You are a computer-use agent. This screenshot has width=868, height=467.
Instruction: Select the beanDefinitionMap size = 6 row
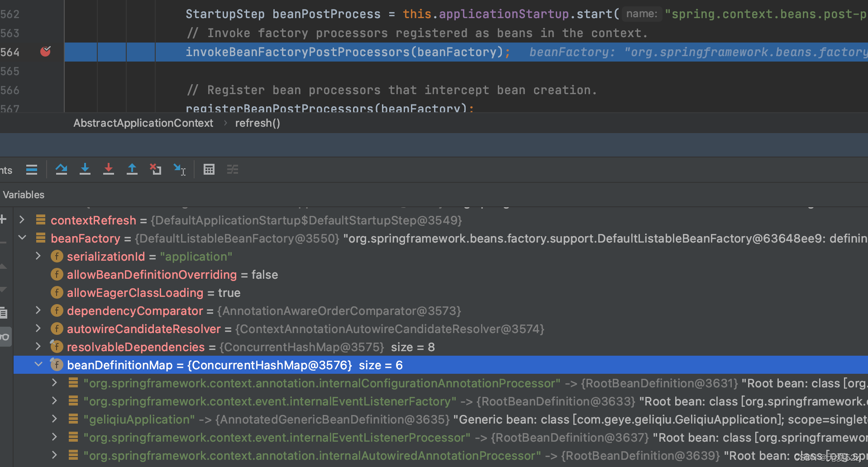[441, 365]
